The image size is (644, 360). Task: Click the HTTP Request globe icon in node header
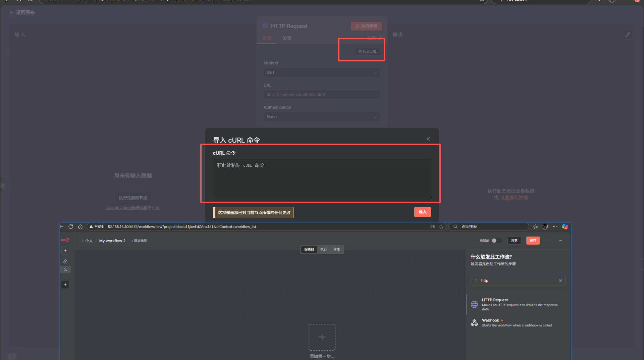point(265,26)
